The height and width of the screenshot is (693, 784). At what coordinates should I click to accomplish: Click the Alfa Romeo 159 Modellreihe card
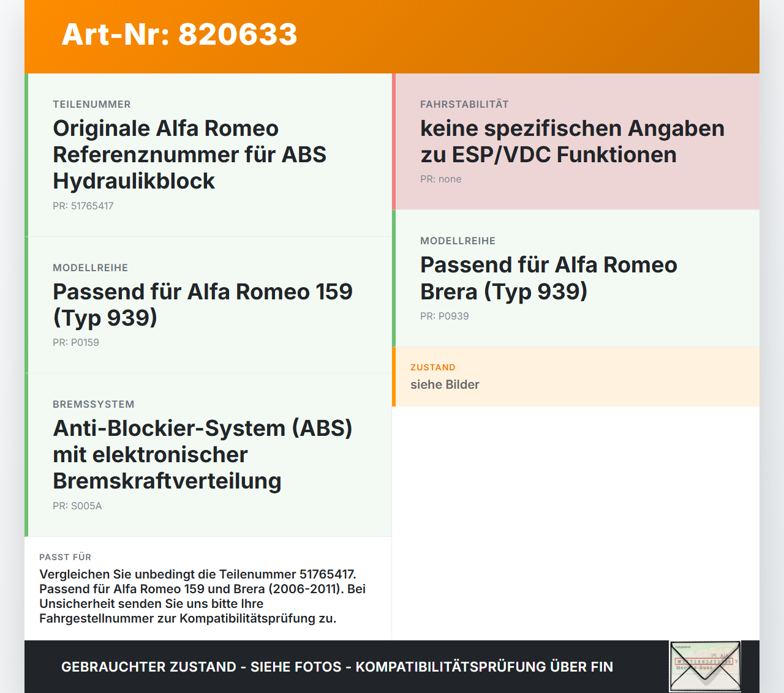click(208, 305)
